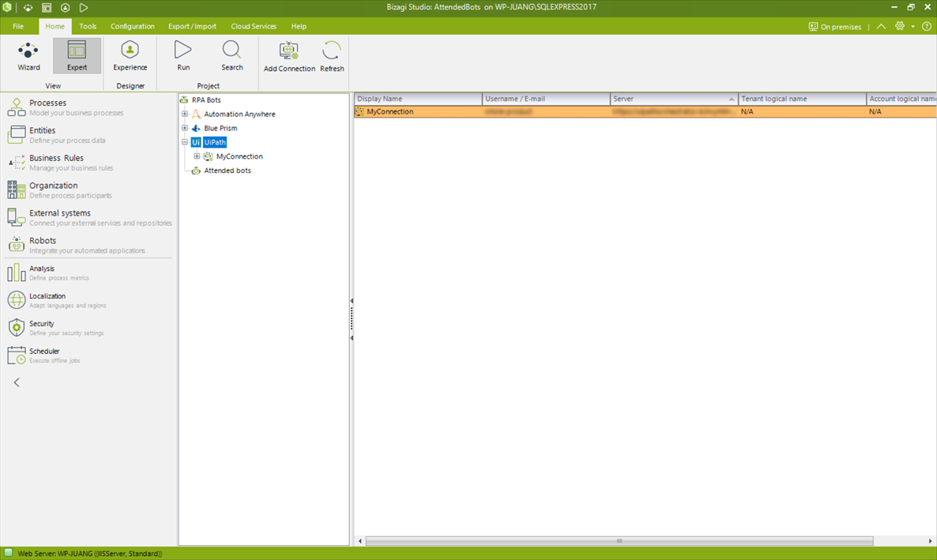Select the Cloud Services tab

254,26
